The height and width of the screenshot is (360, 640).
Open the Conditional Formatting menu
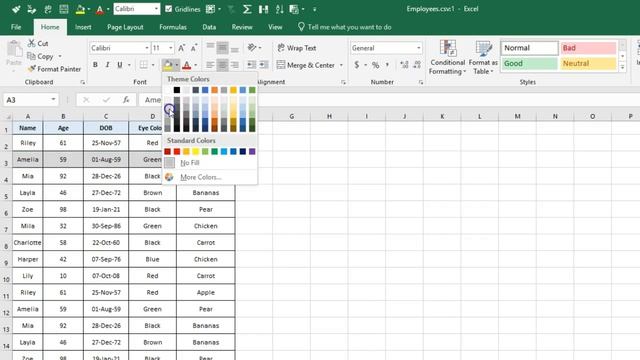tap(447, 58)
